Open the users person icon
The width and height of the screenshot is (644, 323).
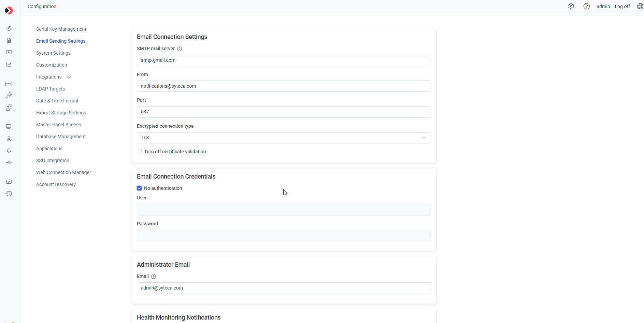9,139
